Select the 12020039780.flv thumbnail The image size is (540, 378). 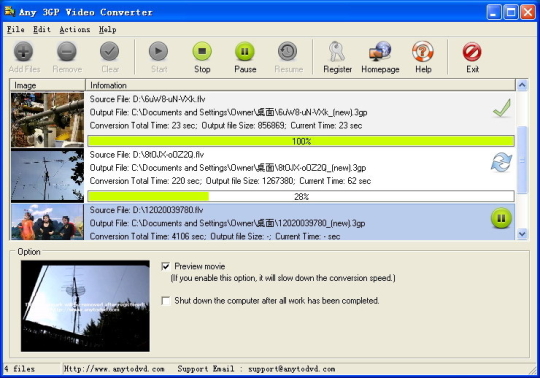point(47,222)
